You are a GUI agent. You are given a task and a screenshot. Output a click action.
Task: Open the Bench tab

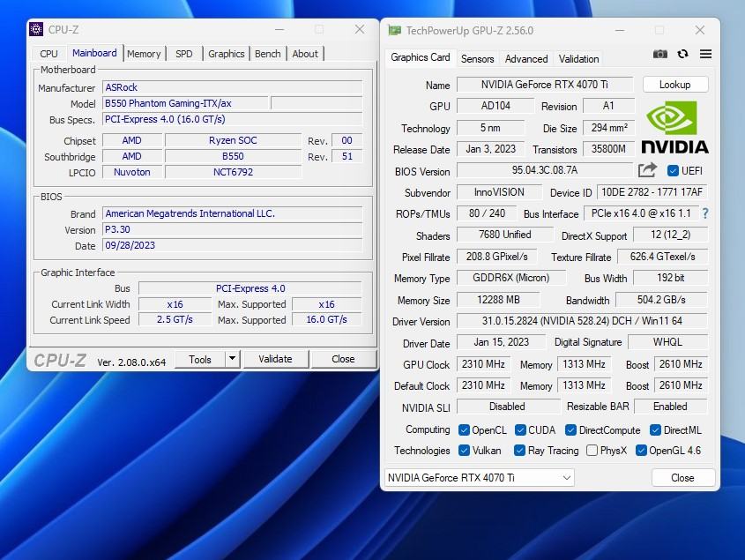(x=267, y=54)
